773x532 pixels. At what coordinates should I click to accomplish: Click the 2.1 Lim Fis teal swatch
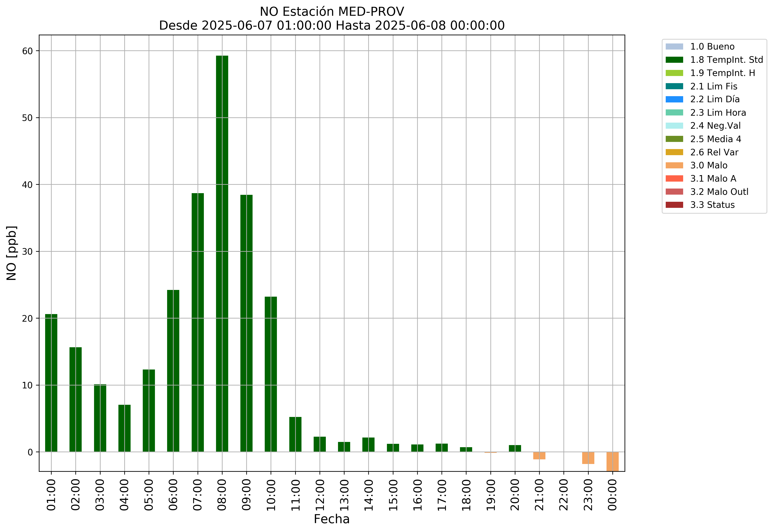pos(674,86)
